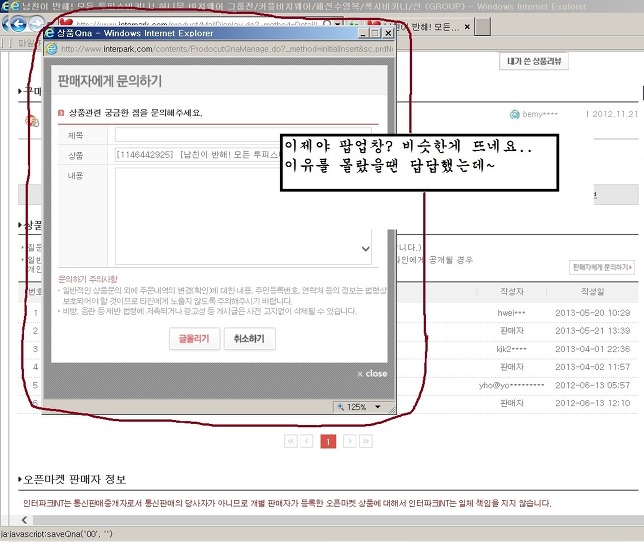Click author yho@yo********* in the table
644x542 pixels.
511,385
